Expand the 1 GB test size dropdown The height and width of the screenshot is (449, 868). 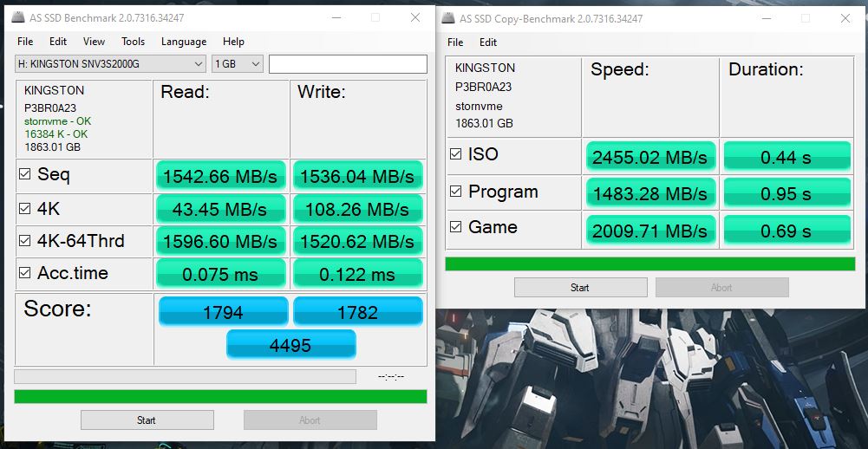click(x=237, y=64)
